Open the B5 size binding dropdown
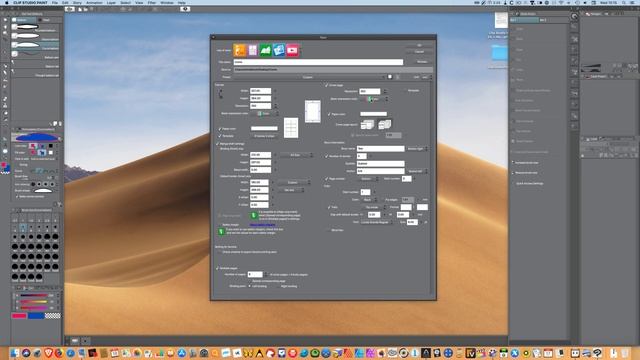 tap(297, 155)
